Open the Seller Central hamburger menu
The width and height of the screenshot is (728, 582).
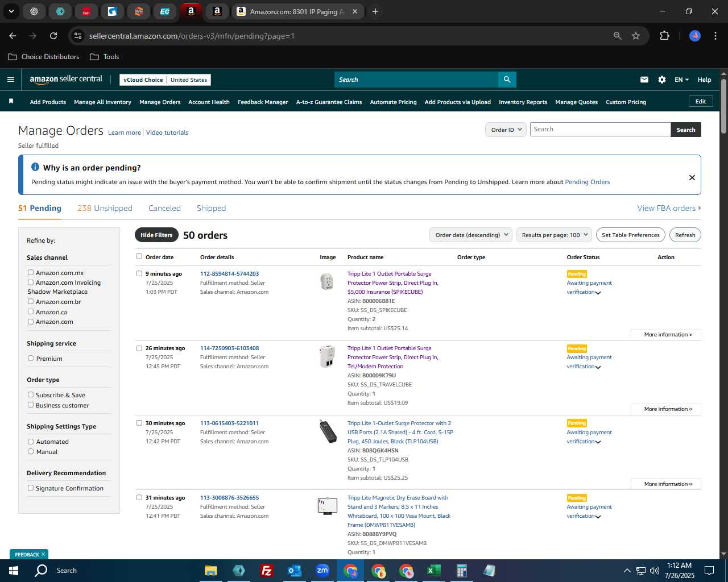pos(11,80)
